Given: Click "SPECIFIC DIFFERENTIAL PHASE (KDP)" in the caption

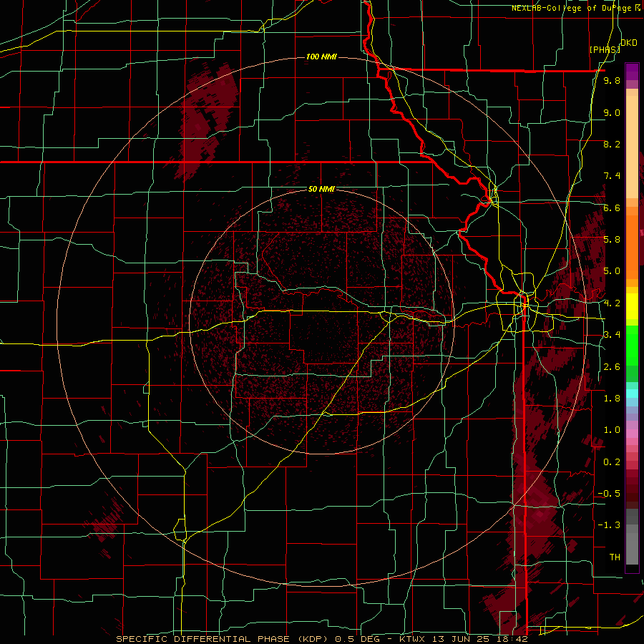Looking at the screenshot, I should (223, 639).
